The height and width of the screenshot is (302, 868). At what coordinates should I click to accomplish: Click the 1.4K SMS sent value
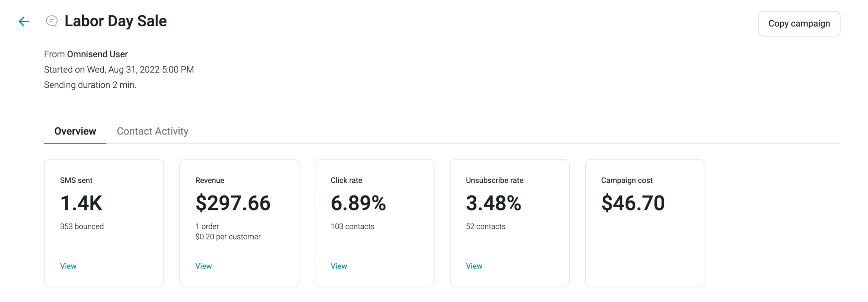pos(81,203)
